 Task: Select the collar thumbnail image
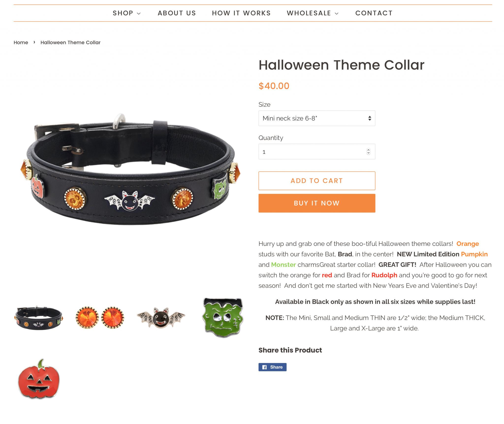[39, 318]
